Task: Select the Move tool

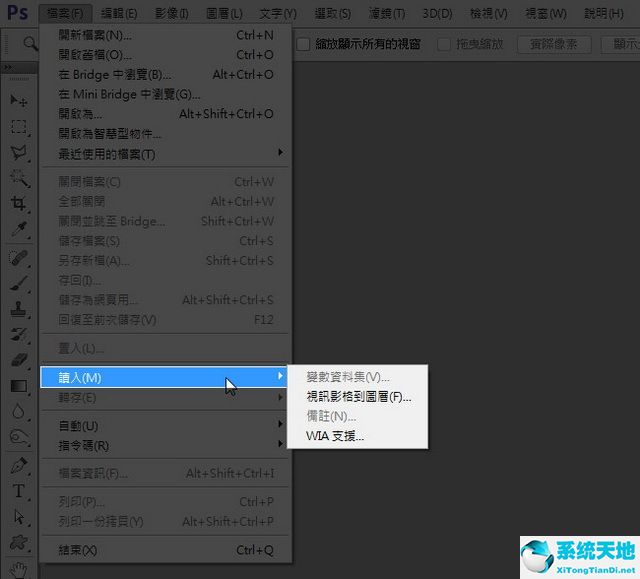Action: pyautogui.click(x=18, y=100)
